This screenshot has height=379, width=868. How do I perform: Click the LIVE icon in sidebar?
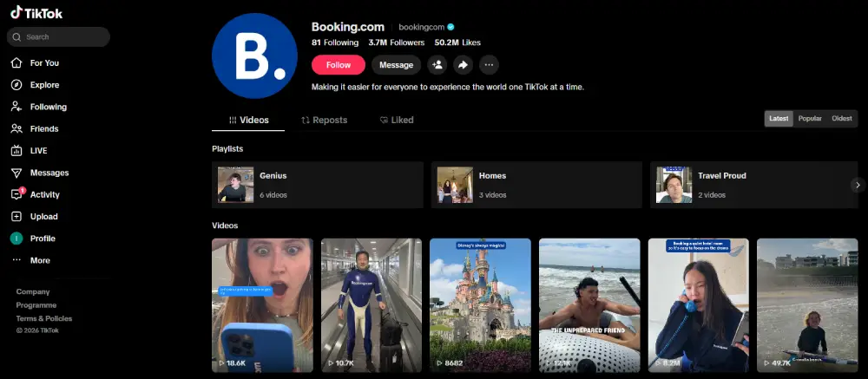tap(16, 151)
